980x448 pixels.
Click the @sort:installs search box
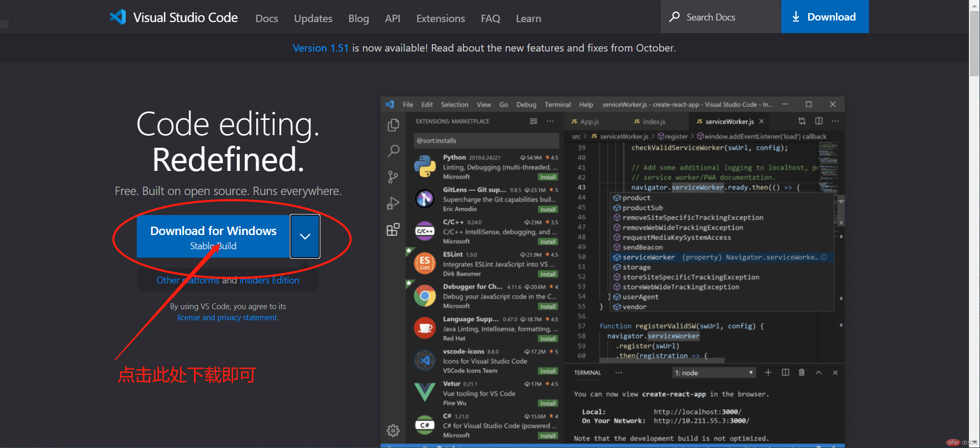click(486, 140)
